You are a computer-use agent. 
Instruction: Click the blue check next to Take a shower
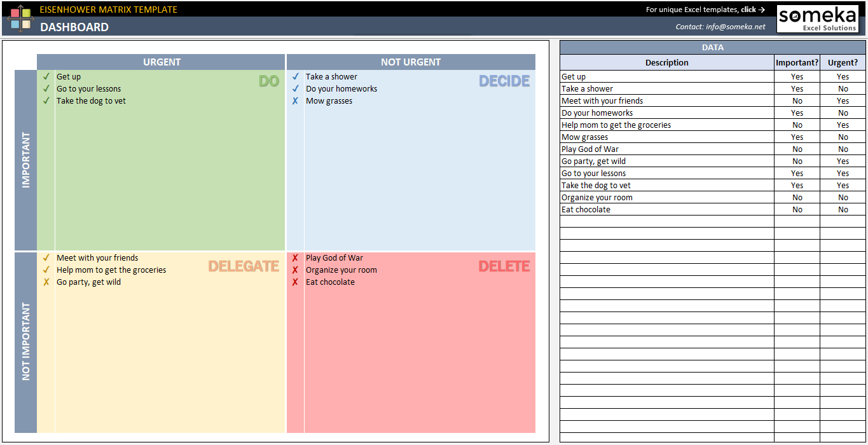[x=294, y=76]
